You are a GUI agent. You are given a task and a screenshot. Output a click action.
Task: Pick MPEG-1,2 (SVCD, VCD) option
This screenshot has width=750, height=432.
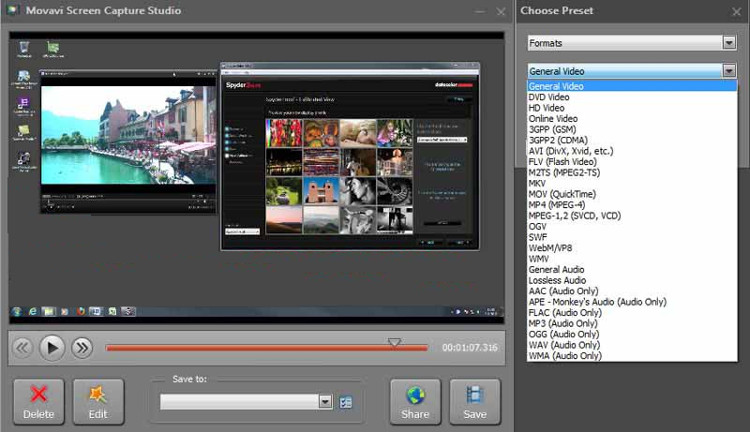coord(632,215)
